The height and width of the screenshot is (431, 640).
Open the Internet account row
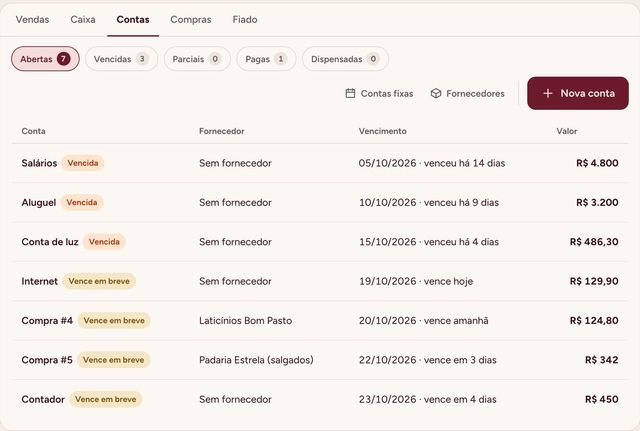point(320,281)
